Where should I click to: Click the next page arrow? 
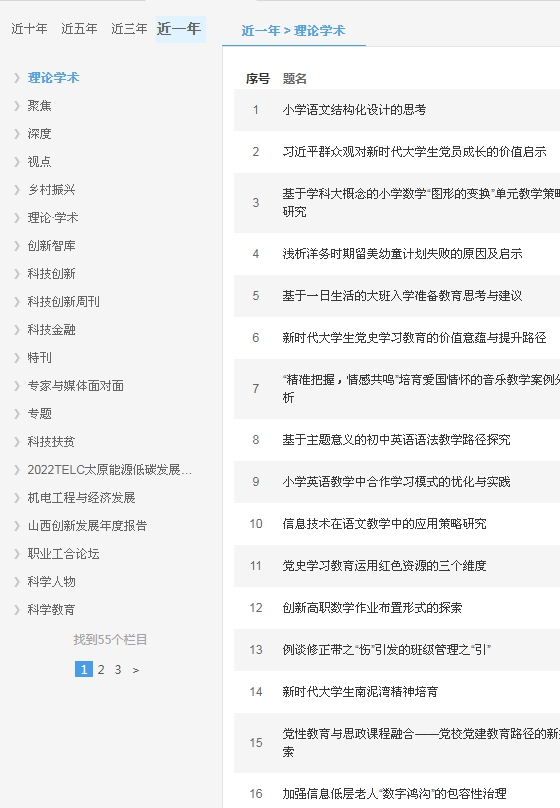point(136,670)
